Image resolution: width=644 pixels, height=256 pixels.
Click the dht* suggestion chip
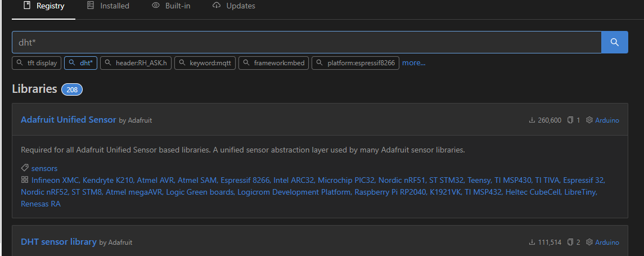[x=80, y=63]
